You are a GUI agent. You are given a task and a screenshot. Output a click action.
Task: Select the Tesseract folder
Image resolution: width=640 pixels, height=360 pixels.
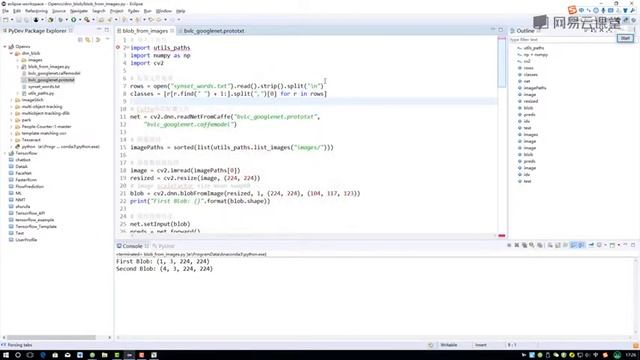tap(31, 140)
